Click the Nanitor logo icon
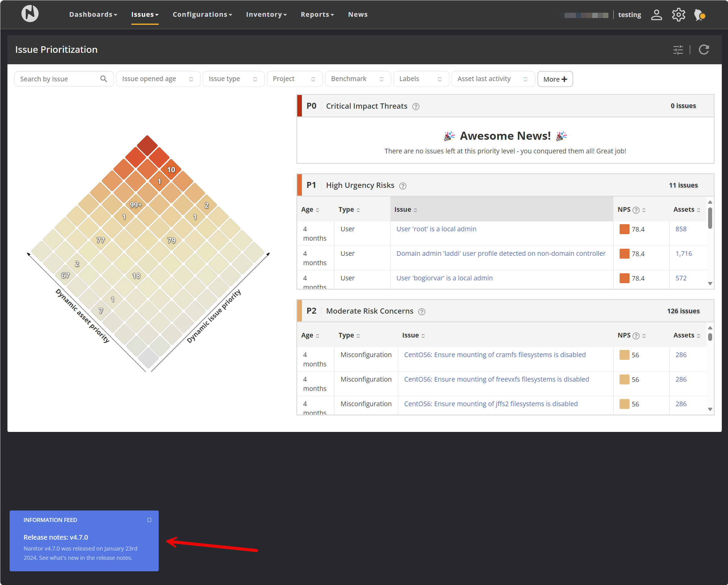 coord(30,14)
